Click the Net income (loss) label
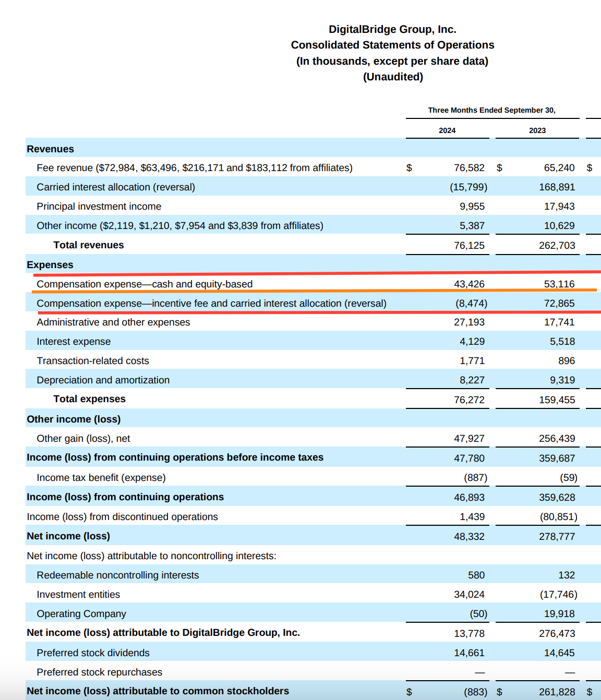 [x=68, y=536]
